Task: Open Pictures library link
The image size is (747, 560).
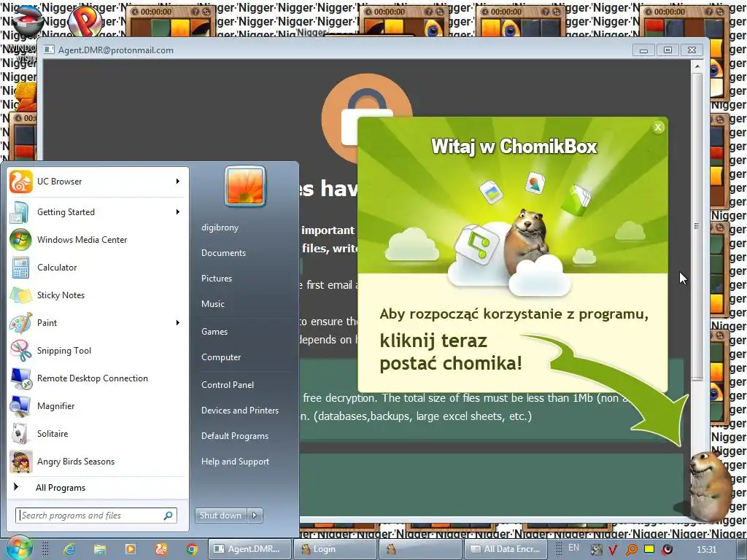Action: [216, 279]
